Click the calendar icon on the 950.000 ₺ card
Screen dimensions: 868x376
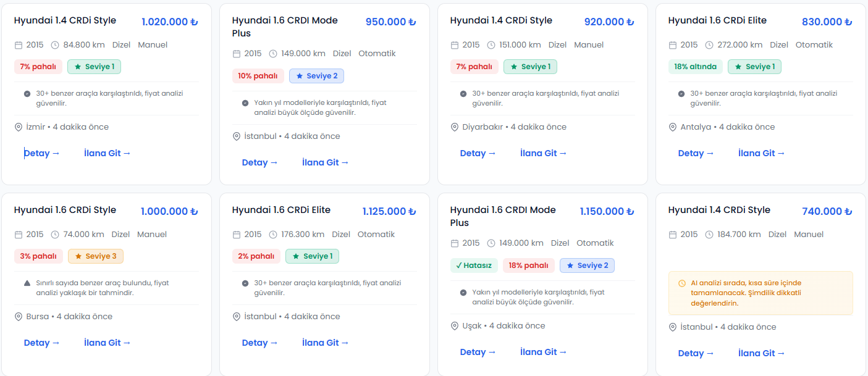[237, 54]
